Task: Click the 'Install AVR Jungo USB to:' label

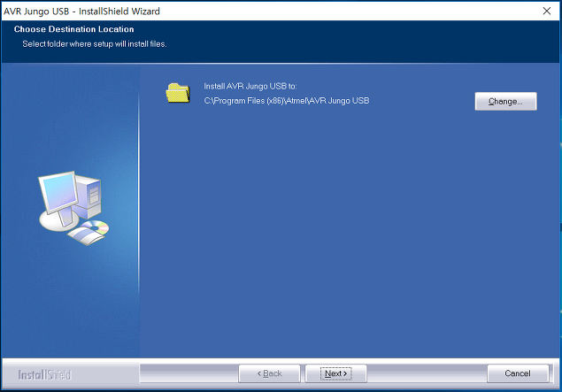Action: 250,86
